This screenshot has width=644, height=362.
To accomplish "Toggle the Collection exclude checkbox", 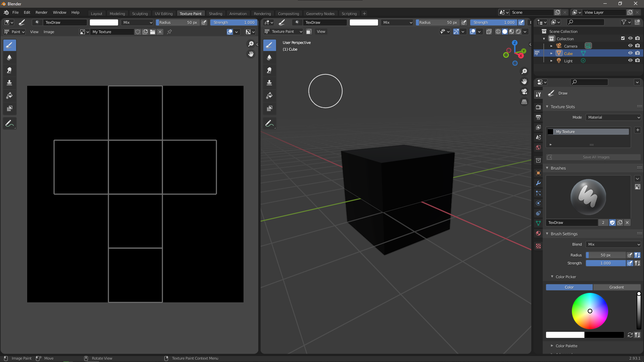I will [x=623, y=39].
